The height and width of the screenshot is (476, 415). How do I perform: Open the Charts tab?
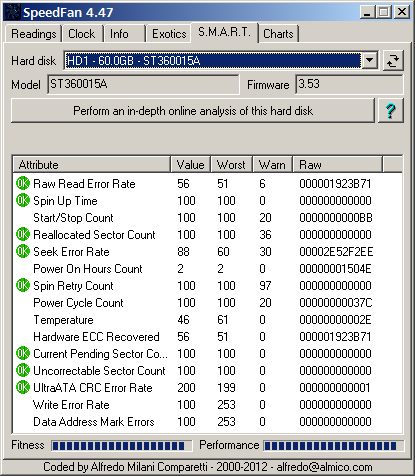pos(278,34)
